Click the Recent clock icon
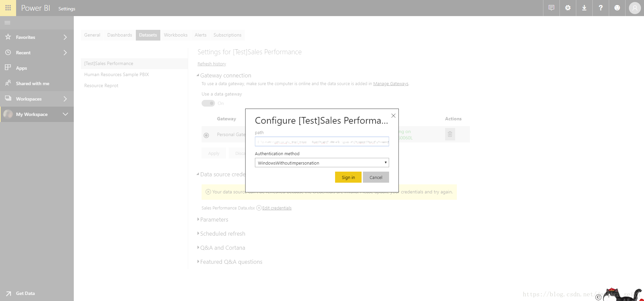 click(x=8, y=52)
